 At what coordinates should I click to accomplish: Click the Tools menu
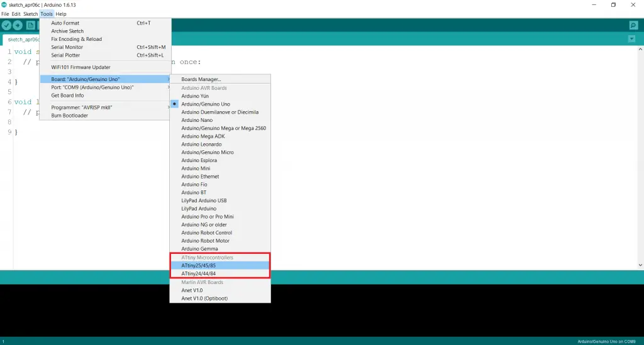47,14
